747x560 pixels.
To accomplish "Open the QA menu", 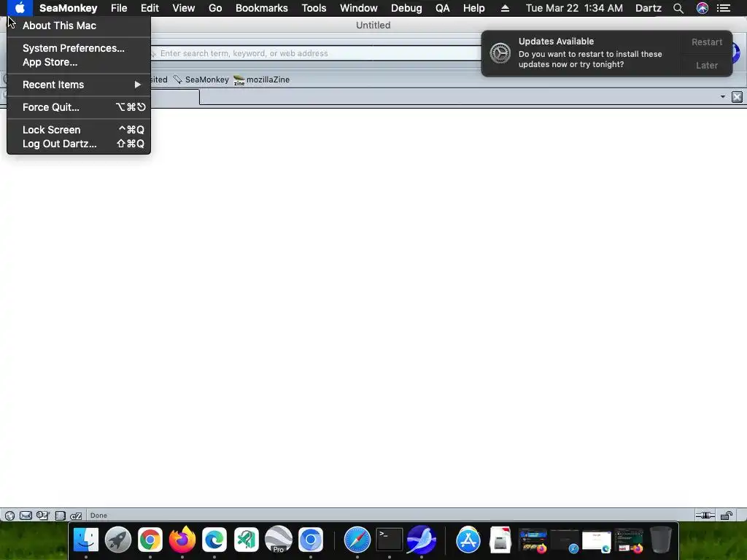I will tap(442, 8).
